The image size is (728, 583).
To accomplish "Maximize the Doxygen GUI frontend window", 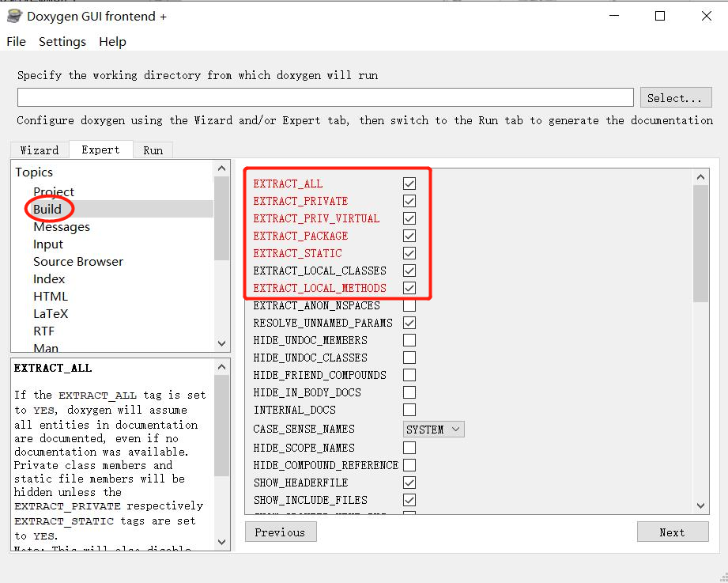I will tap(660, 16).
